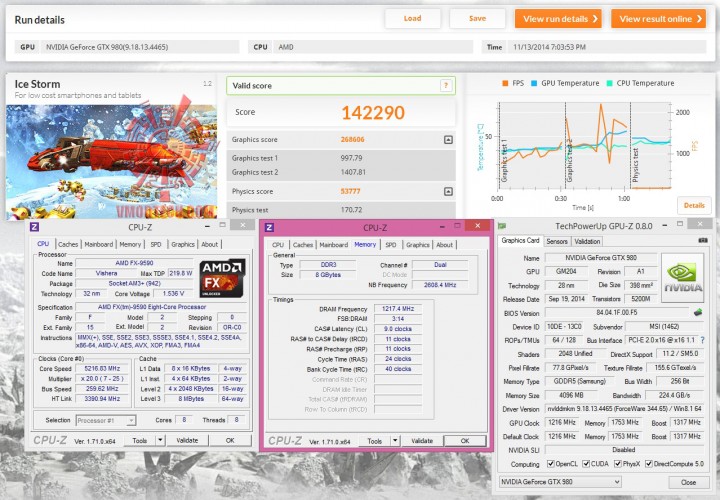720x500 pixels.
Task: Click the Subvendor MSI (1462) field
Action: 664,326
